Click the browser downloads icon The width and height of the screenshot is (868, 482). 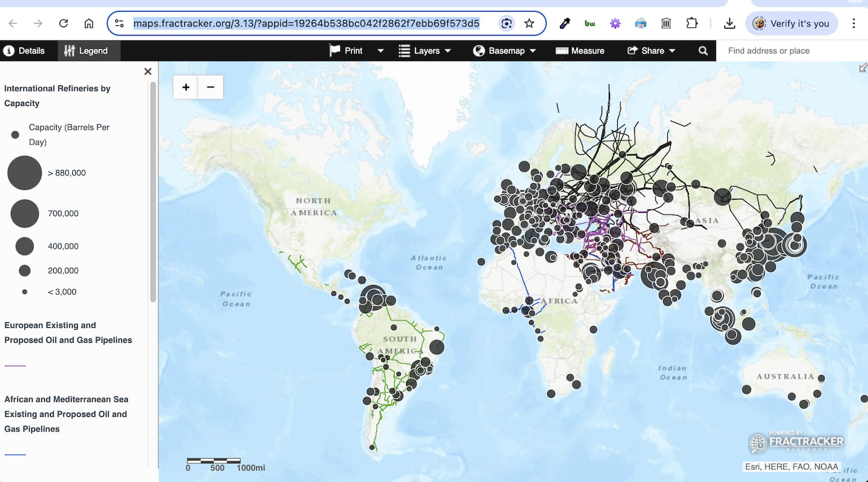click(x=729, y=23)
